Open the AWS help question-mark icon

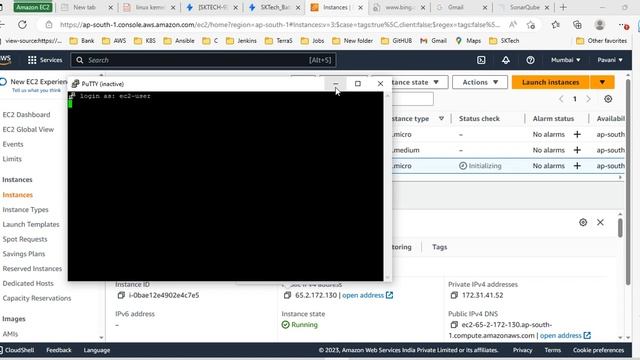coord(530,60)
